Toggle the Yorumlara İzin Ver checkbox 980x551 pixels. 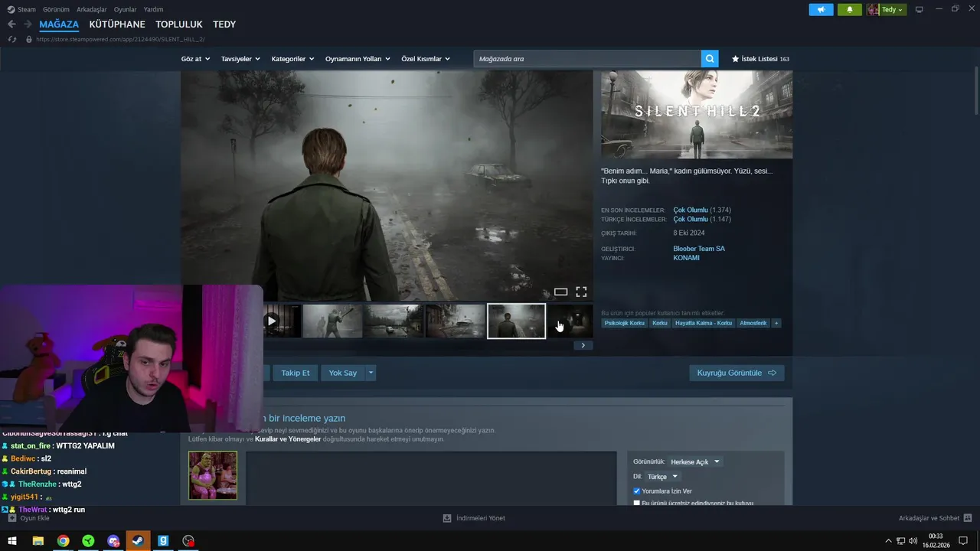[x=636, y=491]
